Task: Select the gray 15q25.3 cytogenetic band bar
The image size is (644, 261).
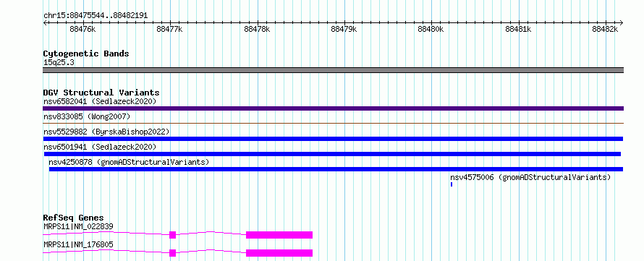Action: point(333,70)
